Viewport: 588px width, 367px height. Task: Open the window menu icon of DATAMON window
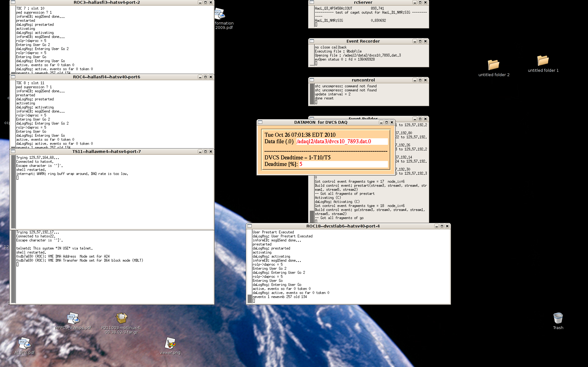[260, 122]
